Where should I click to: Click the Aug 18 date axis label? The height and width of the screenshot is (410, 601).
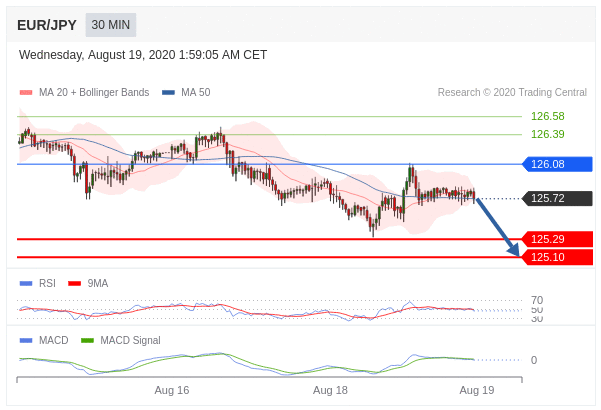[330, 390]
